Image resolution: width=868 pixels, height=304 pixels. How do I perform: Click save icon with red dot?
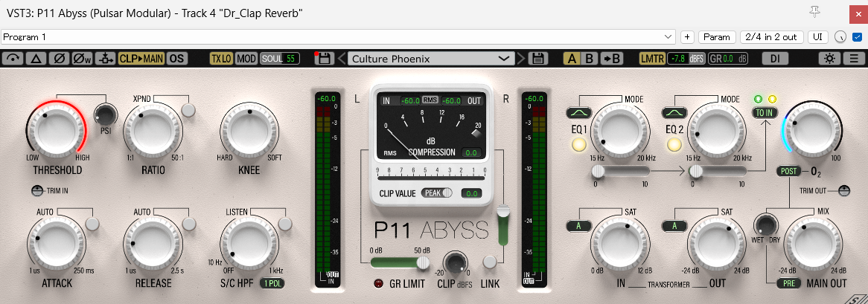coord(324,59)
